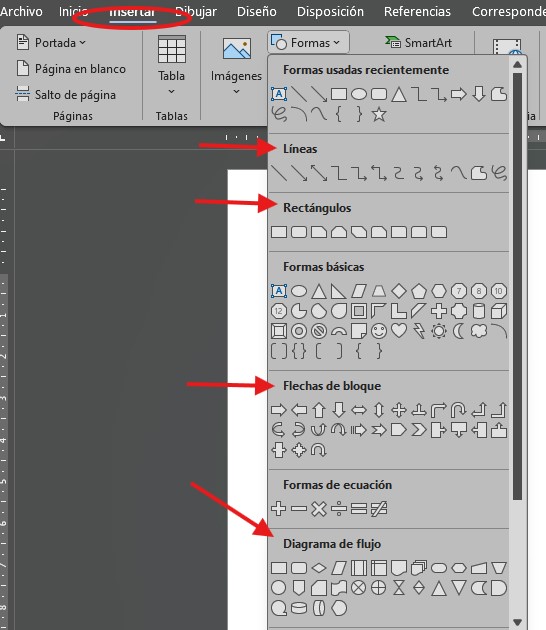This screenshot has height=630, width=546.
Task: Pick the flowchart multidocument shape
Action: 419,568
